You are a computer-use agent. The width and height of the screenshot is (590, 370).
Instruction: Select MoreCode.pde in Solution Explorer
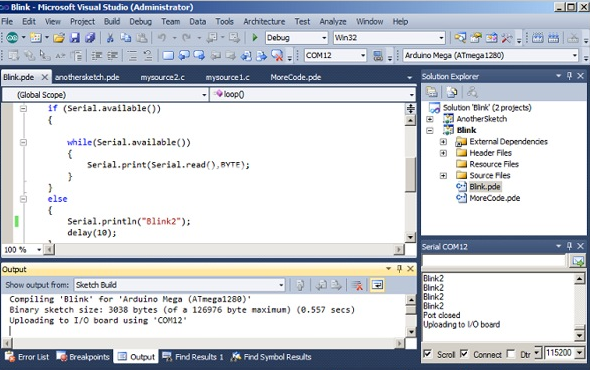click(494, 198)
